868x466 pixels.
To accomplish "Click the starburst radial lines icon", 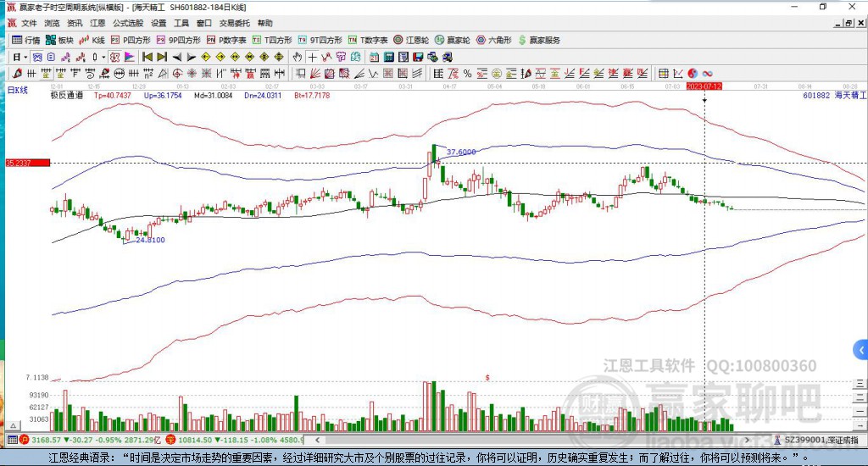I will (192, 74).
